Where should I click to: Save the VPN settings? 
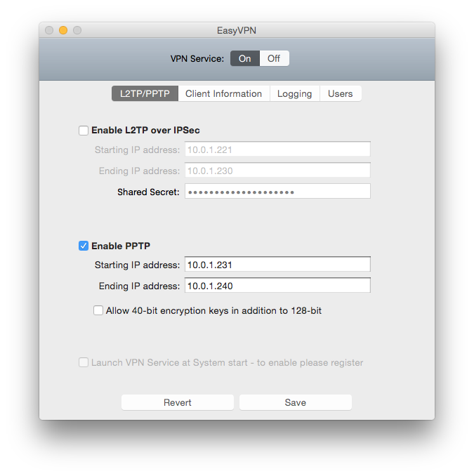point(296,402)
